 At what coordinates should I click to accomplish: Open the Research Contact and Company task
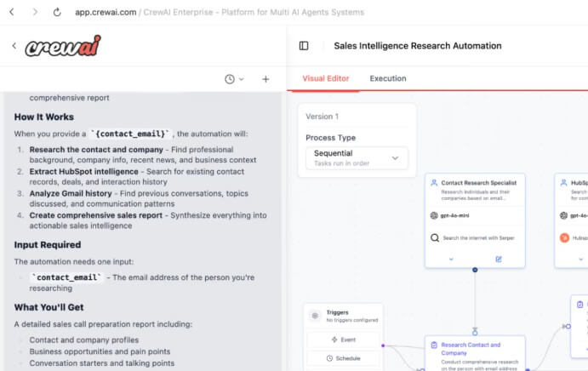point(471,349)
